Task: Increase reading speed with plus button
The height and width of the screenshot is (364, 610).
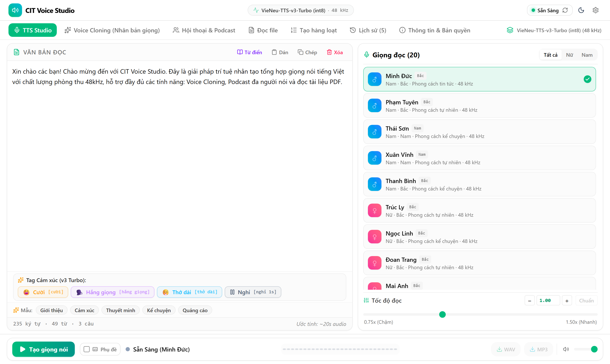Action: 567,301
